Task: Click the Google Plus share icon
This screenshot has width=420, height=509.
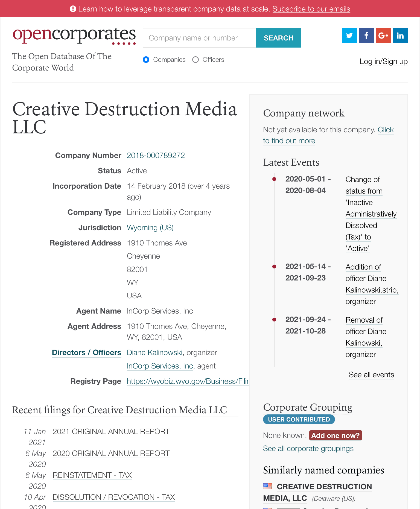Action: tap(383, 36)
